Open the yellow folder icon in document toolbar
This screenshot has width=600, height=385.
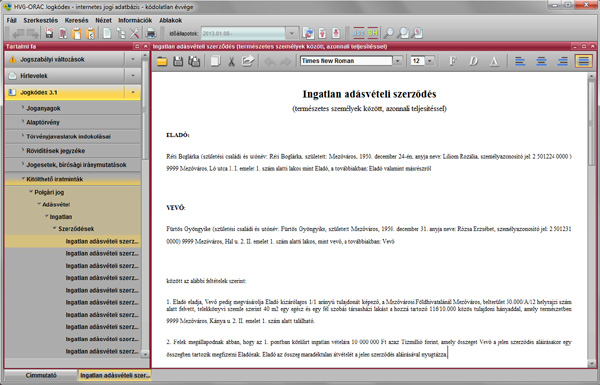coord(162,61)
